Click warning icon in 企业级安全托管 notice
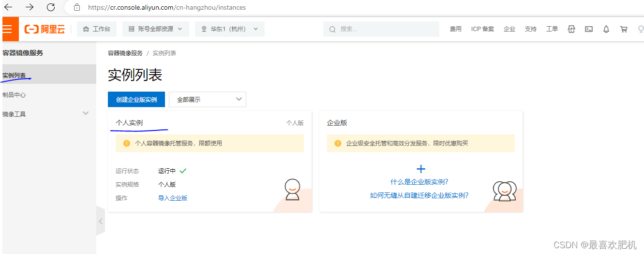Screen dimensions: 644x254 (x=338, y=143)
